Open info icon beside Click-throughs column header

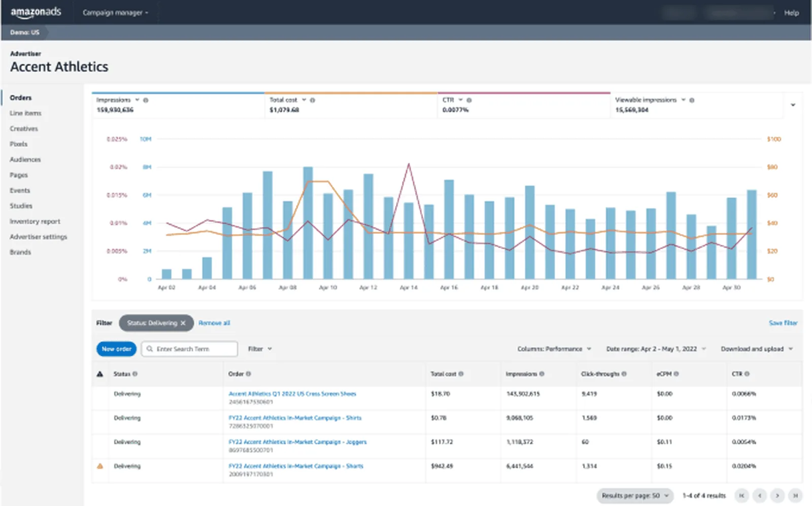[x=624, y=374]
